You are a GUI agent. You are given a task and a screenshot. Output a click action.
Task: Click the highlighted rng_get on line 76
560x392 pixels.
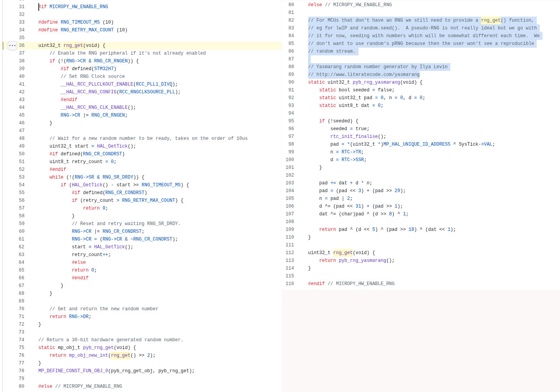(121, 355)
